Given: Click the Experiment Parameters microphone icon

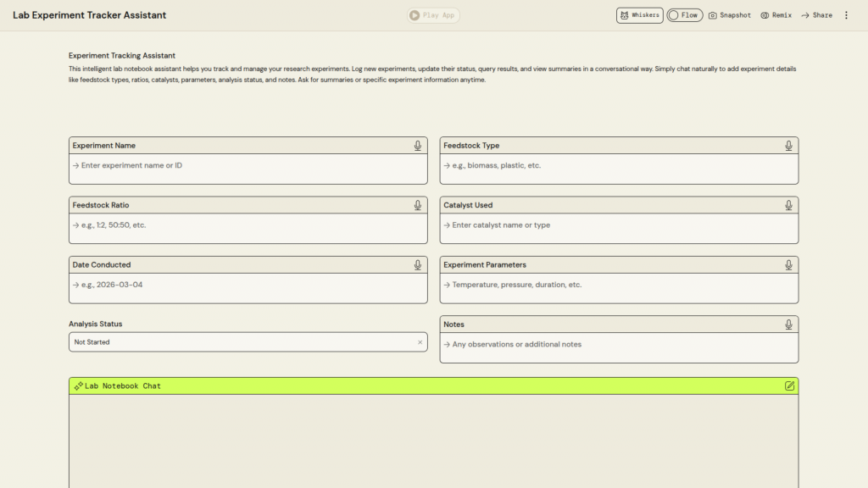Looking at the screenshot, I should pos(788,264).
